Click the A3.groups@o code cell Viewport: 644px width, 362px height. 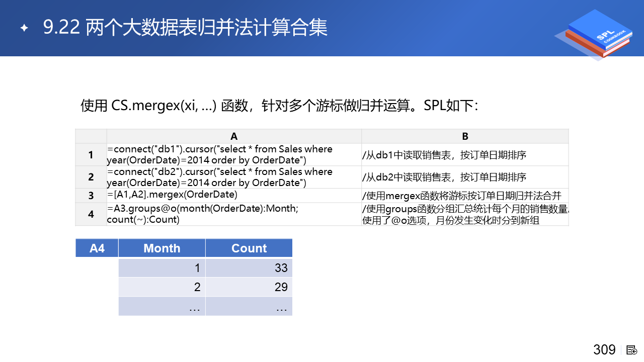(x=234, y=214)
